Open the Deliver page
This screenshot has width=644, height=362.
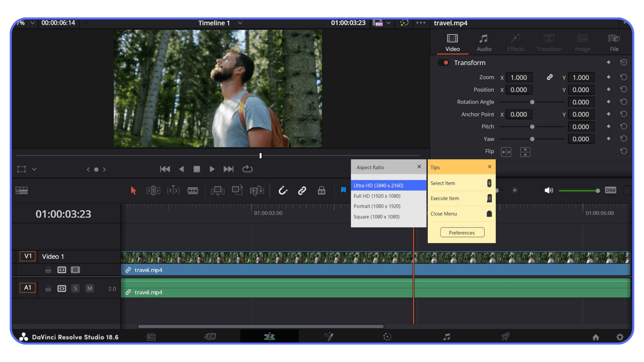coord(505,337)
